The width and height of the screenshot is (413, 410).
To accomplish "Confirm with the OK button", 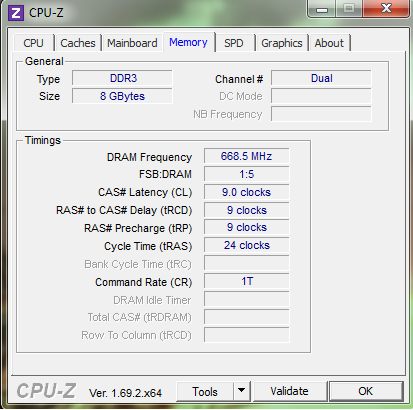I will point(366,391).
